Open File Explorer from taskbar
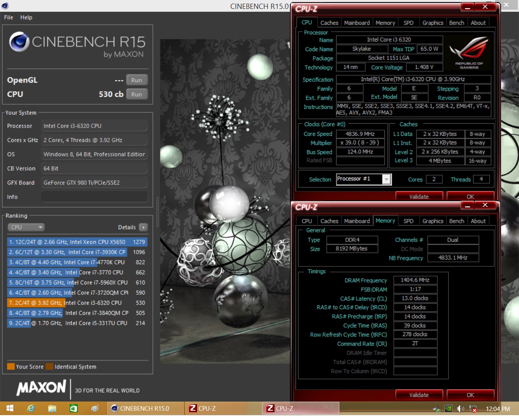This screenshot has width=519, height=420. point(52,408)
